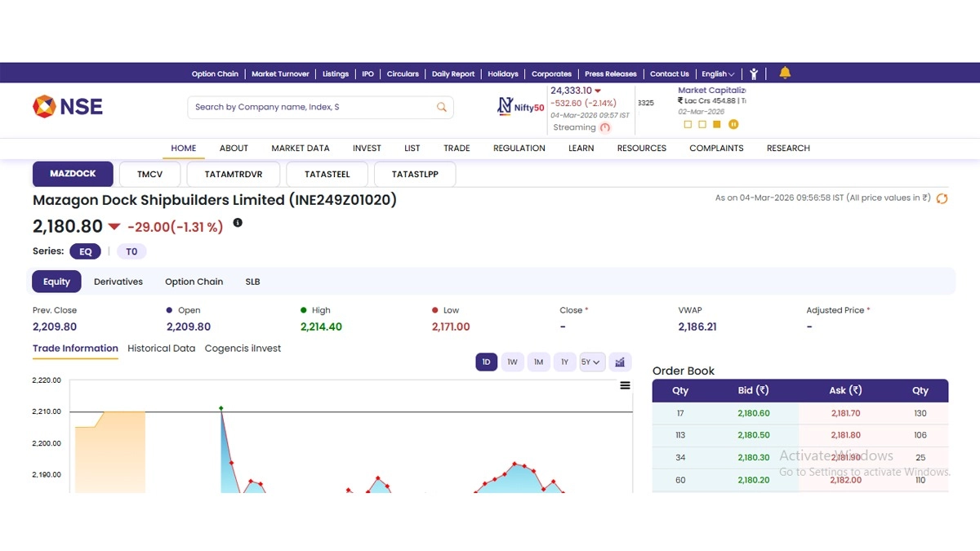Image resolution: width=980 pixels, height=551 pixels.
Task: Expand the English language dropdown
Action: (x=718, y=73)
